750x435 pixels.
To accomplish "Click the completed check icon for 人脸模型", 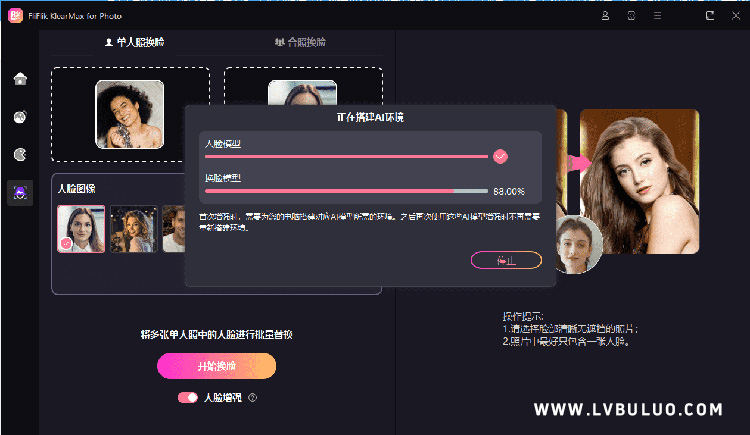I will pyautogui.click(x=500, y=156).
